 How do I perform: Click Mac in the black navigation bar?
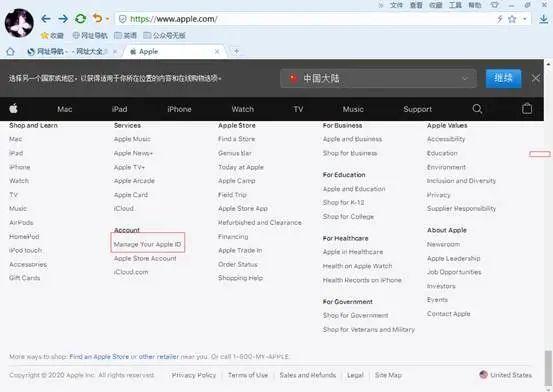coord(65,109)
